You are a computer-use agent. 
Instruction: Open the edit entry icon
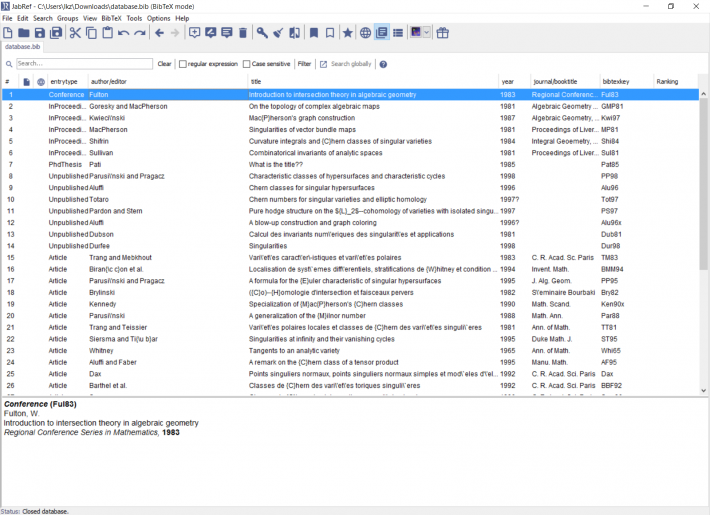coord(227,33)
